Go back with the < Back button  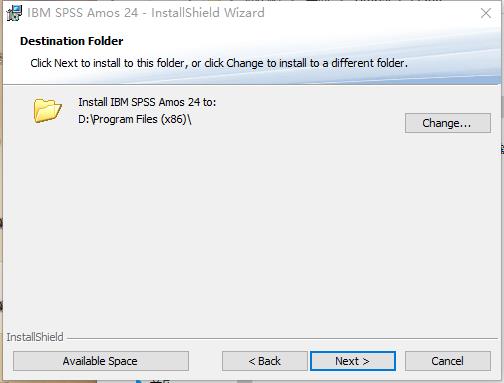(265, 361)
